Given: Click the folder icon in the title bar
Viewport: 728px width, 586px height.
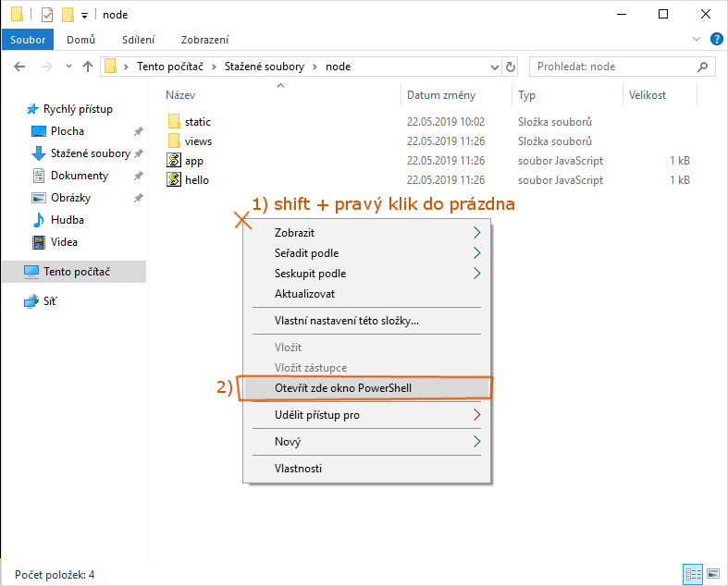Looking at the screenshot, I should coord(17,15).
